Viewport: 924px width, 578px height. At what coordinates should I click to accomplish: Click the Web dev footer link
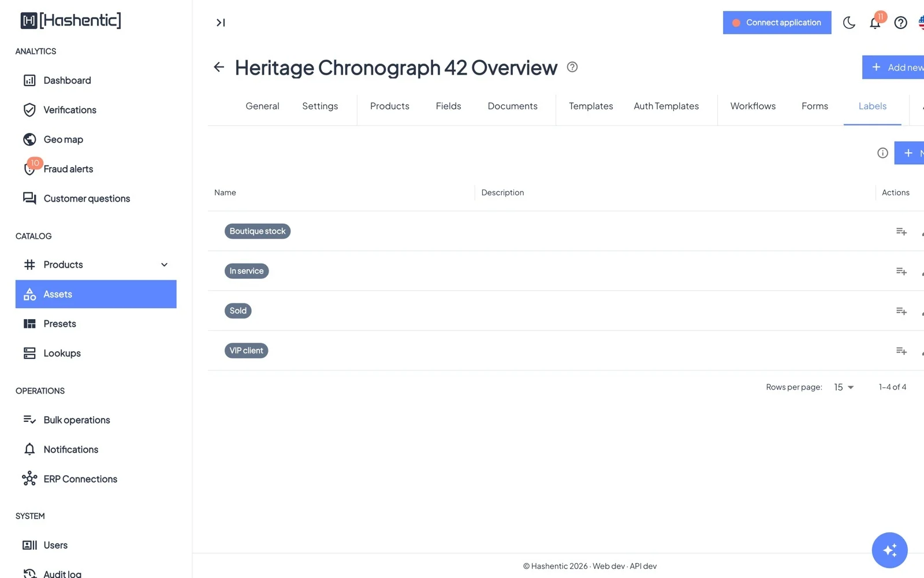(x=609, y=566)
